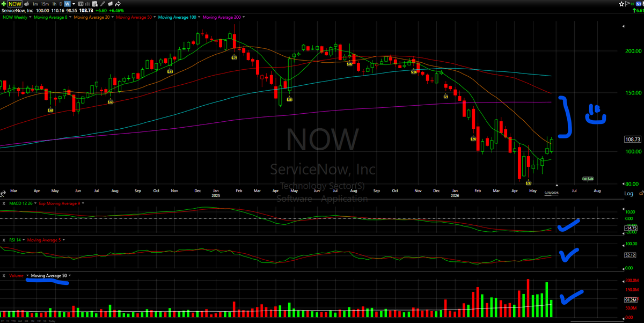Switch to the 1m timeframe

[x=35, y=4]
